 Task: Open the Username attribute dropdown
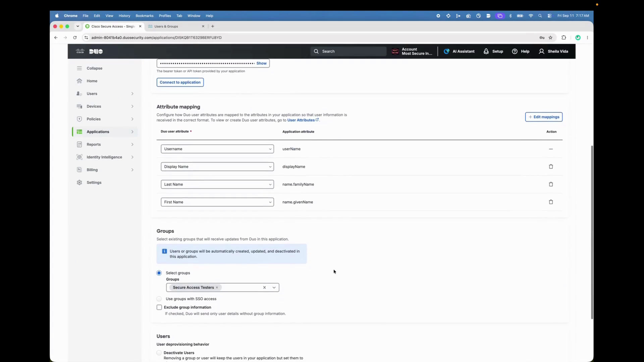coord(217,149)
